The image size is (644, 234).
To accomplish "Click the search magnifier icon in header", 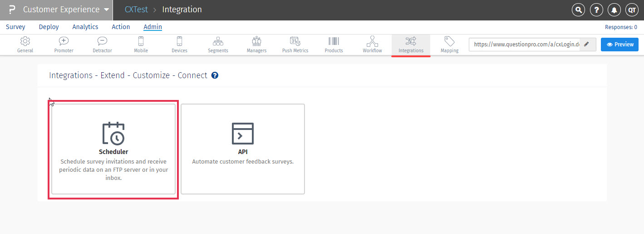I will point(578,10).
